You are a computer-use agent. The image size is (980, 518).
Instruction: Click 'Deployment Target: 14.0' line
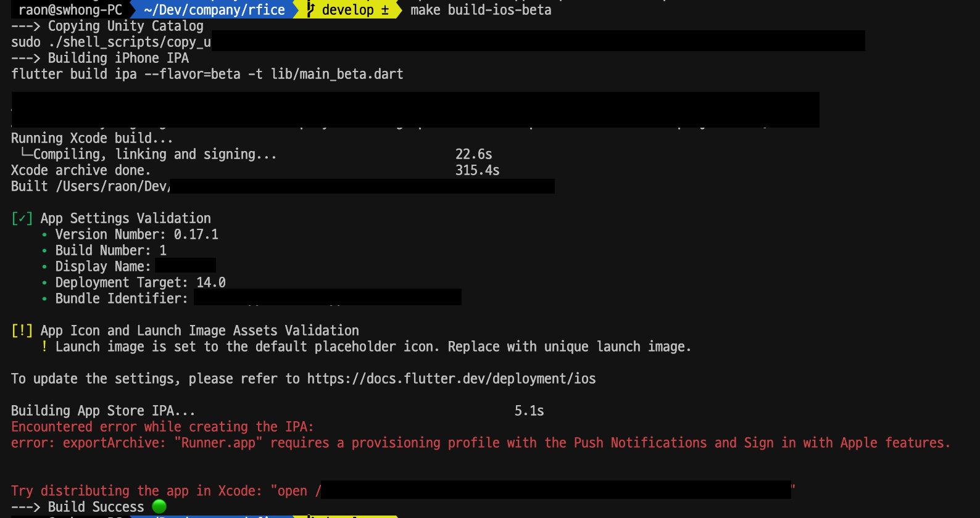[x=141, y=282]
